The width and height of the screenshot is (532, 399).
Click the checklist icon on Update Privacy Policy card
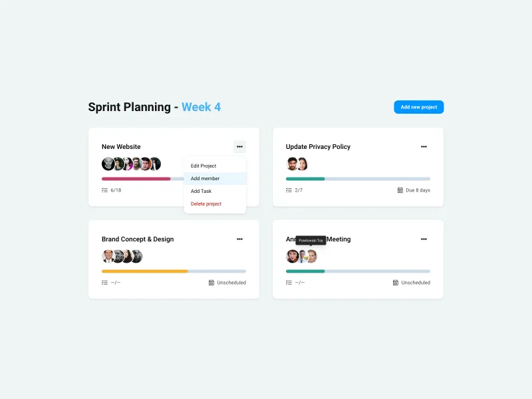click(x=287, y=190)
